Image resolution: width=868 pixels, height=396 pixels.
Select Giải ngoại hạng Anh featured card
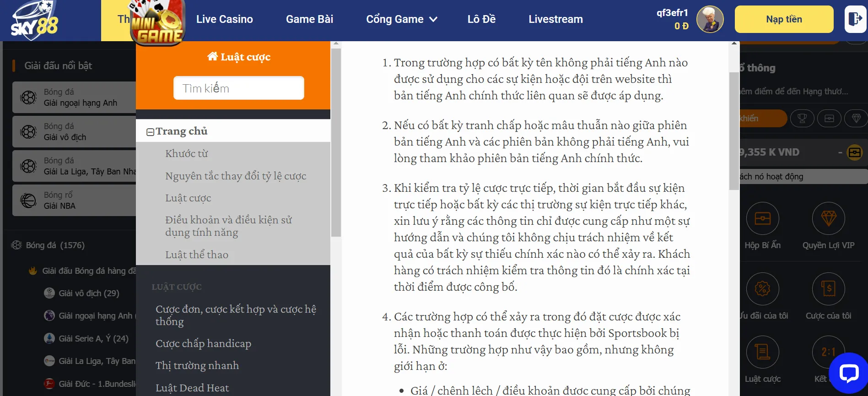pyautogui.click(x=74, y=97)
